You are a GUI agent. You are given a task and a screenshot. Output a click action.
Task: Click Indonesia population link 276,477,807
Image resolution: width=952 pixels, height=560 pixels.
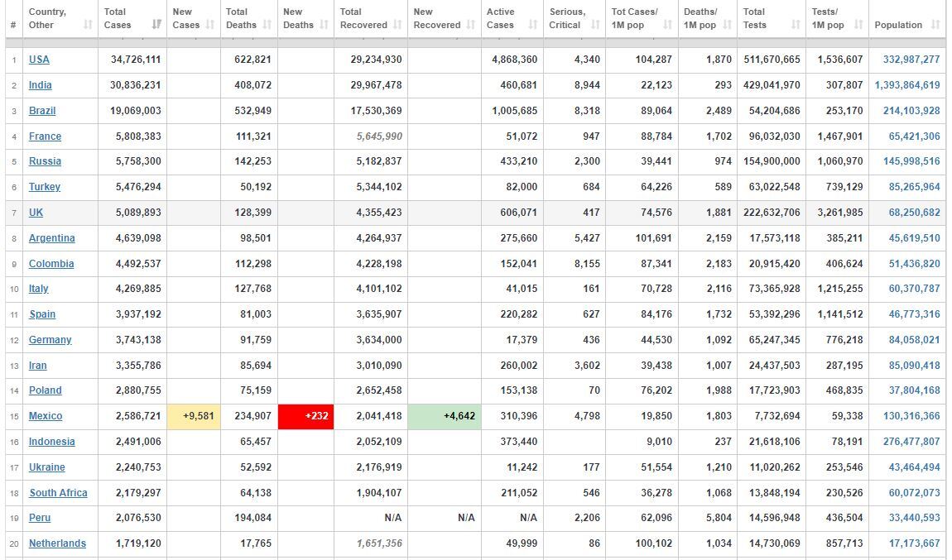click(x=911, y=441)
